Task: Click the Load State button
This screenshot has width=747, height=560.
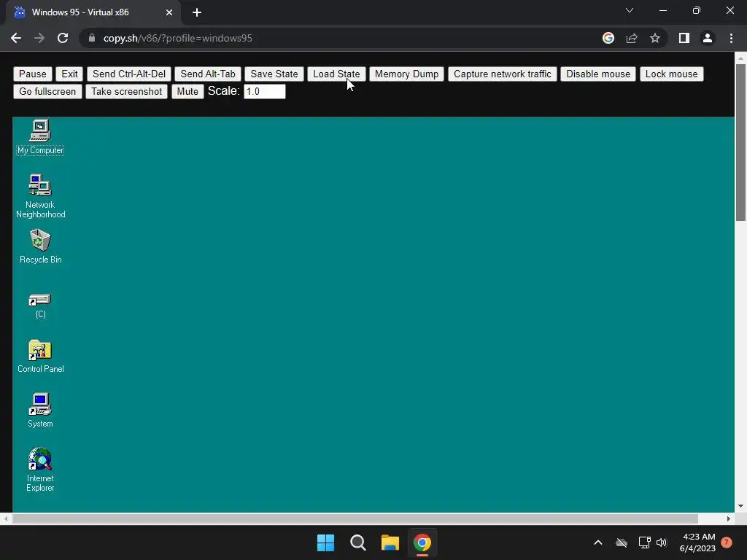Action: pos(336,74)
